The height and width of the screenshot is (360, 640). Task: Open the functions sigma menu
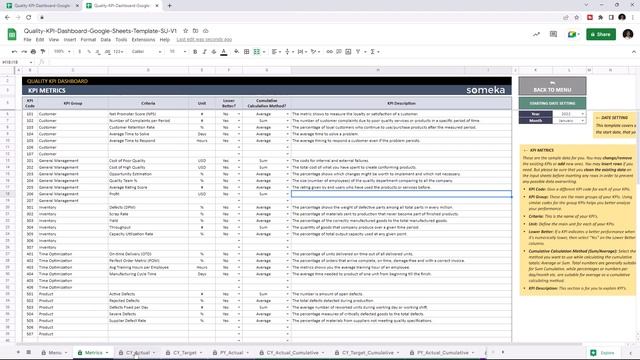pyautogui.click(x=374, y=52)
